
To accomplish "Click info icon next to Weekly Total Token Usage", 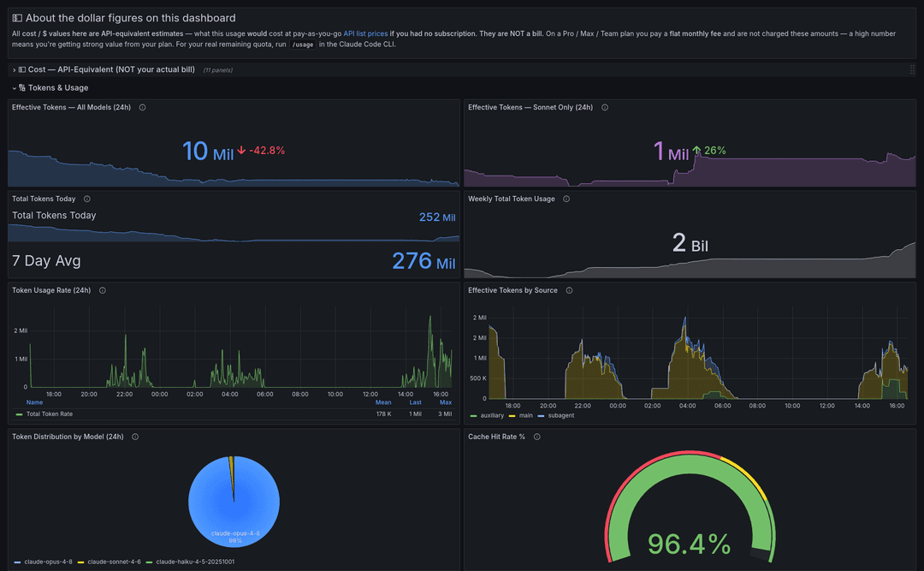I will pos(566,199).
